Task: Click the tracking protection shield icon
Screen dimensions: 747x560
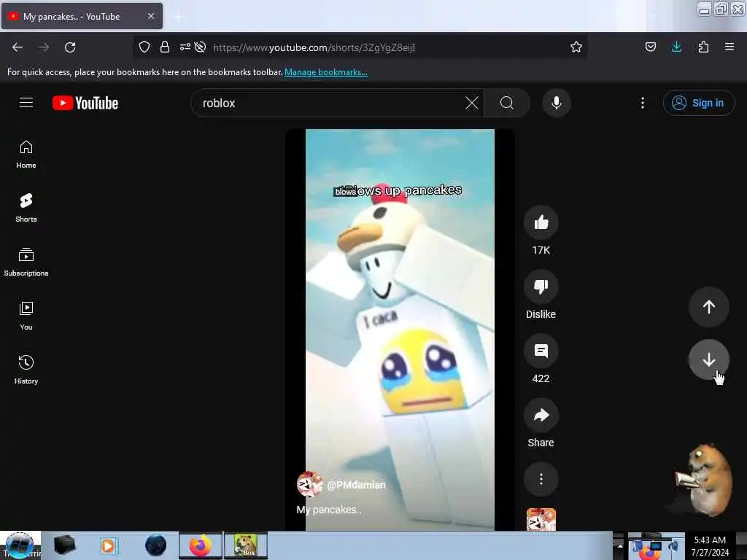Action: pos(144,47)
